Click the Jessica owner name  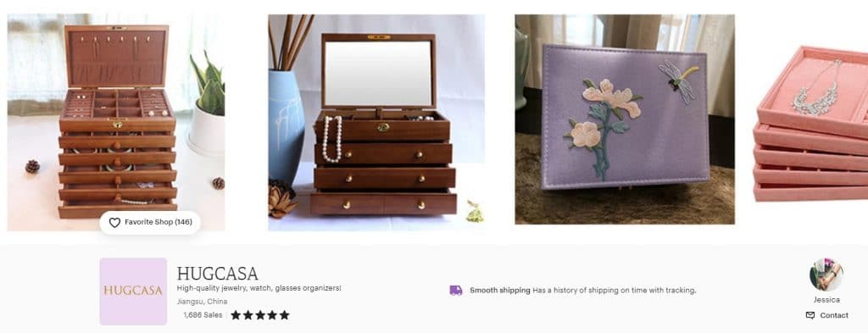(x=826, y=300)
